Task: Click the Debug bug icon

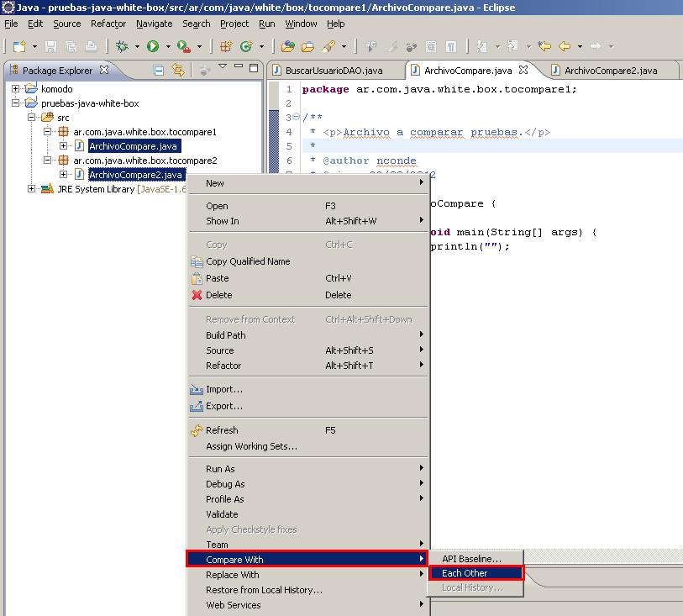Action: pyautogui.click(x=122, y=46)
